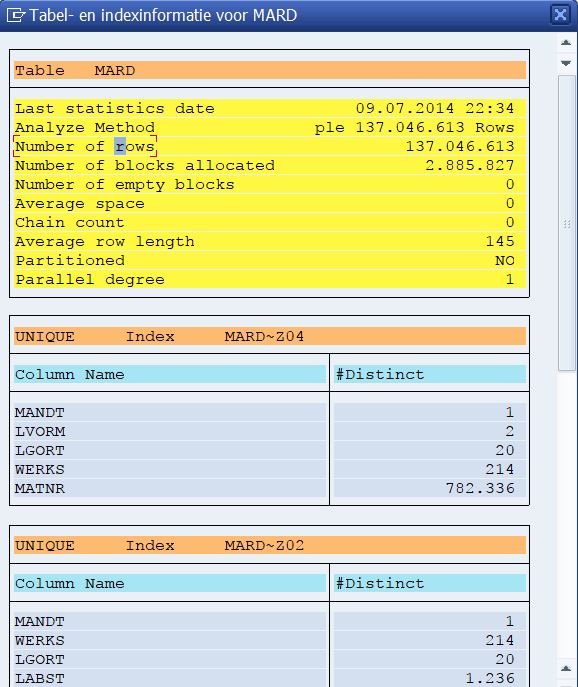Close the MARD table information dialog
This screenshot has height=687, width=578.
click(x=560, y=15)
